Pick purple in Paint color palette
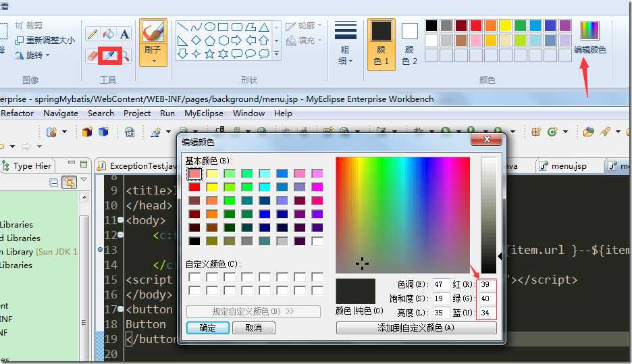This screenshot has width=632, height=364. pos(565,26)
